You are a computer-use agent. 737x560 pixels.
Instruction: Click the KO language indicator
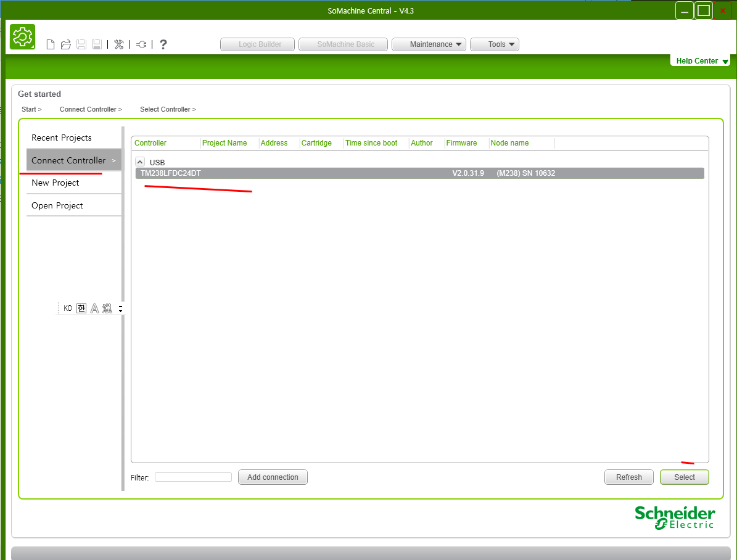click(x=68, y=308)
